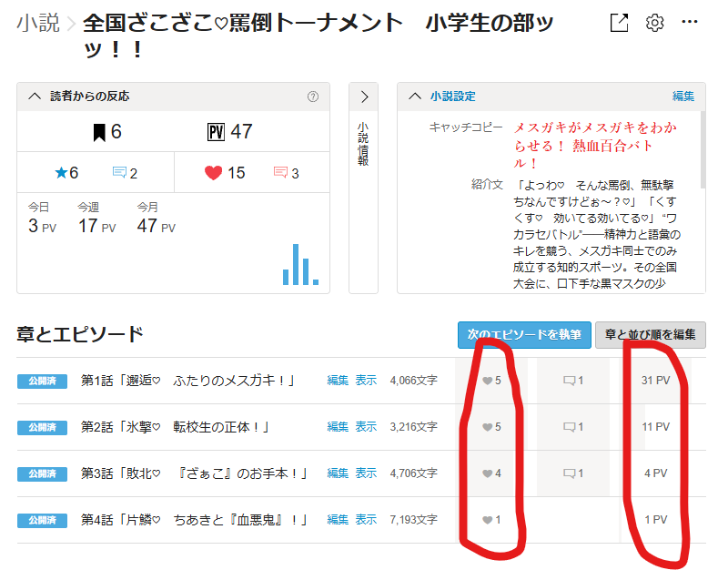
Task: Open the 小説設定 heading link
Action: click(452, 97)
